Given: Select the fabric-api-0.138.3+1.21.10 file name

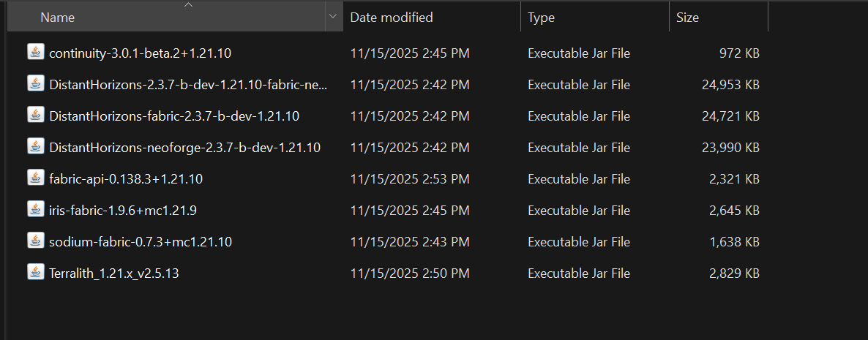Looking at the screenshot, I should [126, 179].
